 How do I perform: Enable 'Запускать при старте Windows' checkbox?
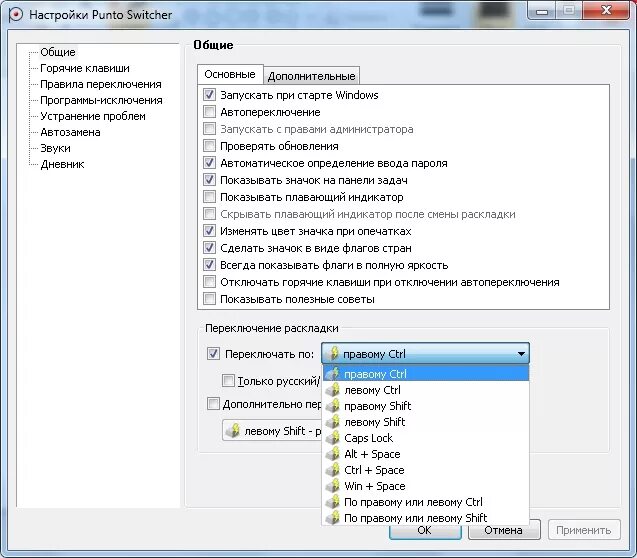(209, 95)
